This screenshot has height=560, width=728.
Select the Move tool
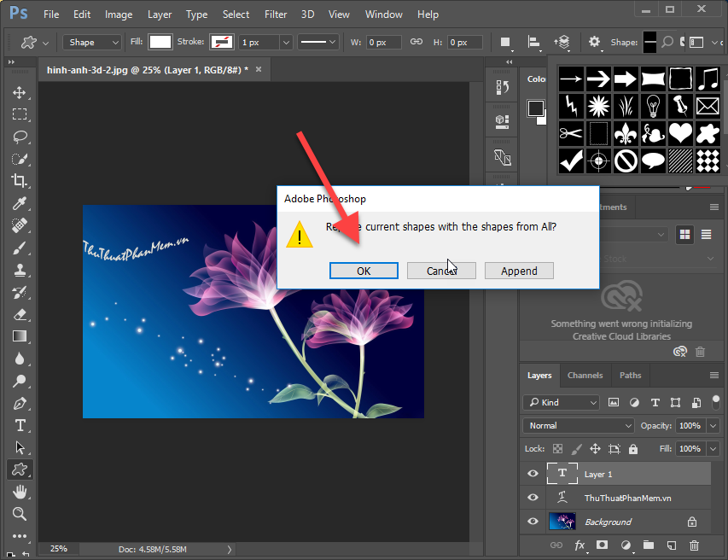pyautogui.click(x=19, y=91)
